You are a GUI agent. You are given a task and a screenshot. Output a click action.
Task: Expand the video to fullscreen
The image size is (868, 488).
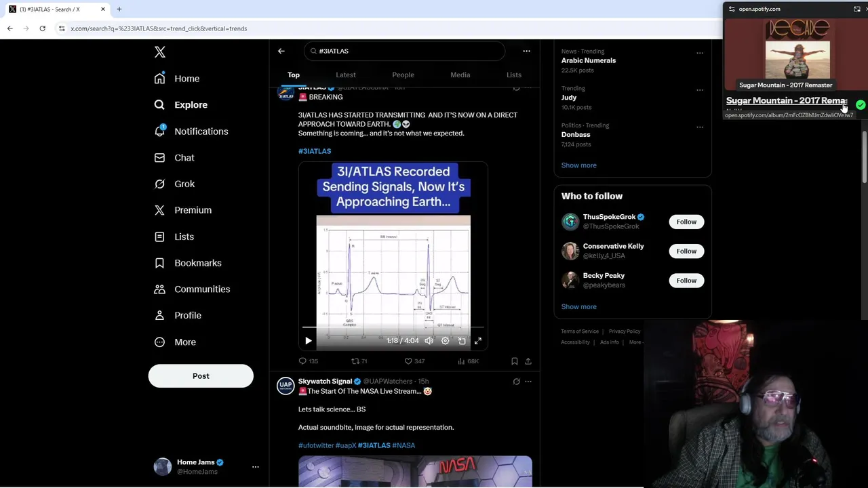(478, 341)
